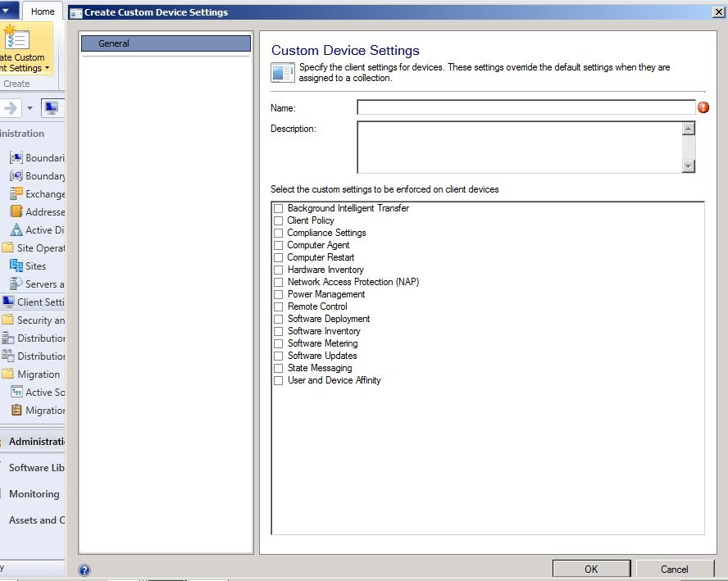Click the Boundaries node icon

16,158
